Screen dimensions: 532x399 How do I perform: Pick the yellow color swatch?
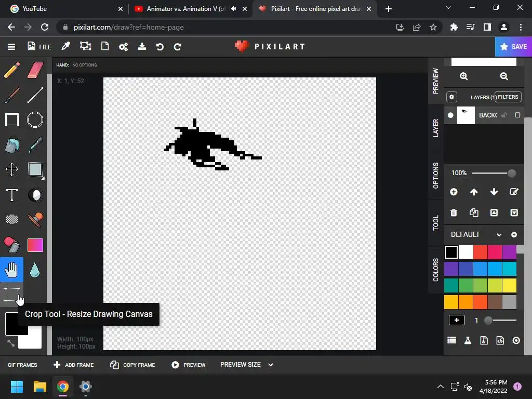click(x=509, y=285)
